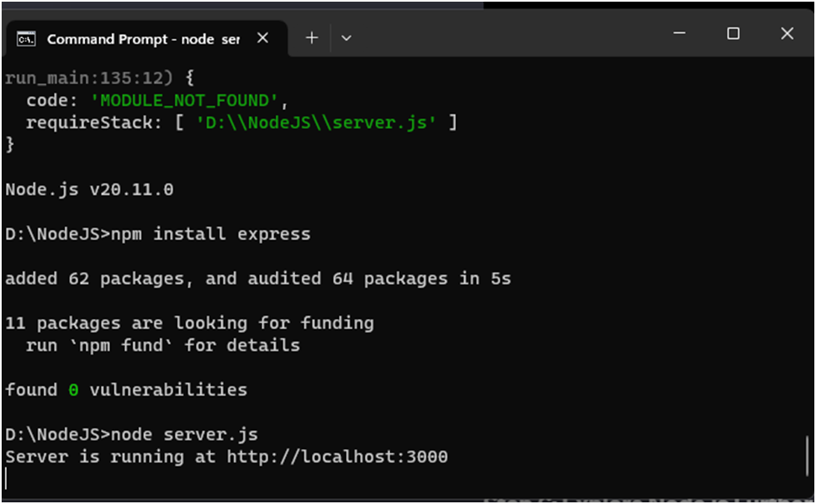Click the 'node server.js' command text
816x504 pixels.
tap(184, 434)
